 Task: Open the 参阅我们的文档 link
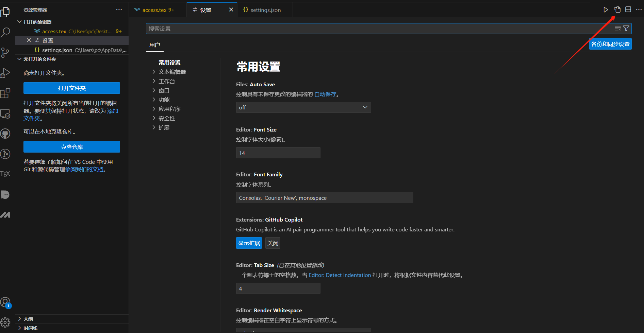click(84, 169)
